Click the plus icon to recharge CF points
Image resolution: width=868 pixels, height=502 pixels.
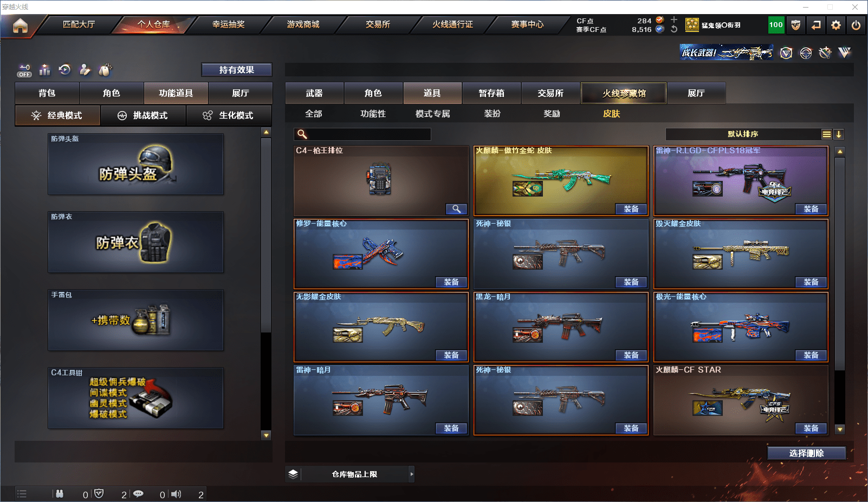674,20
